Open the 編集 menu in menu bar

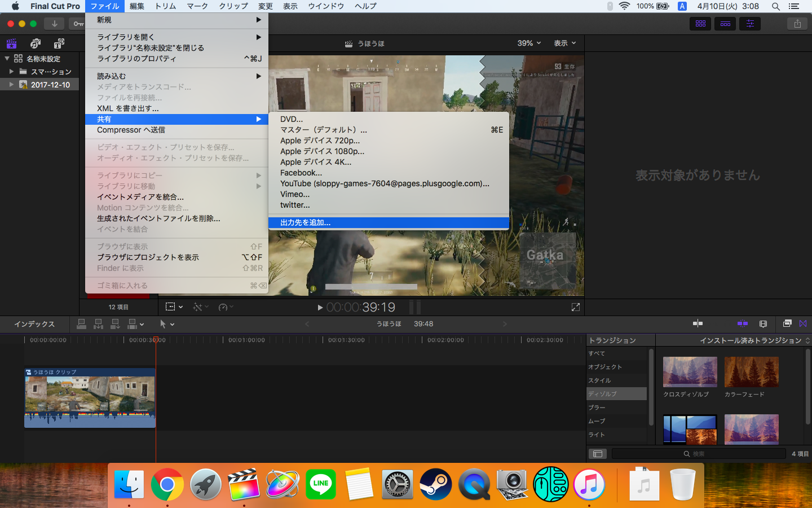pos(137,6)
